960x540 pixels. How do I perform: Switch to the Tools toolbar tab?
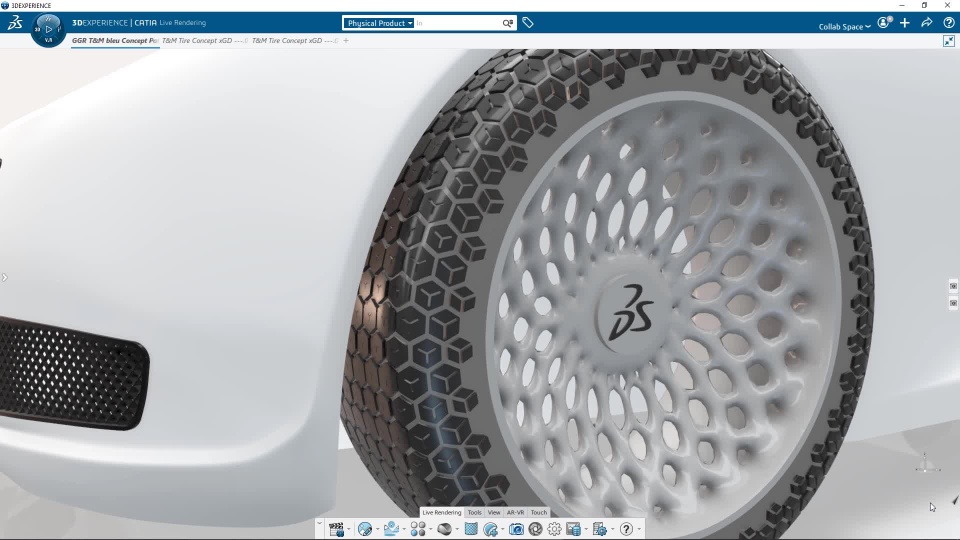474,512
